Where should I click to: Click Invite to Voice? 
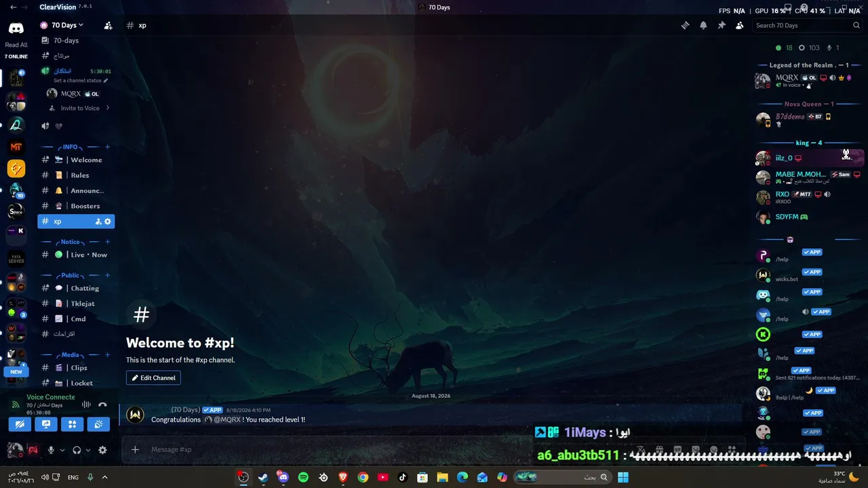point(80,108)
